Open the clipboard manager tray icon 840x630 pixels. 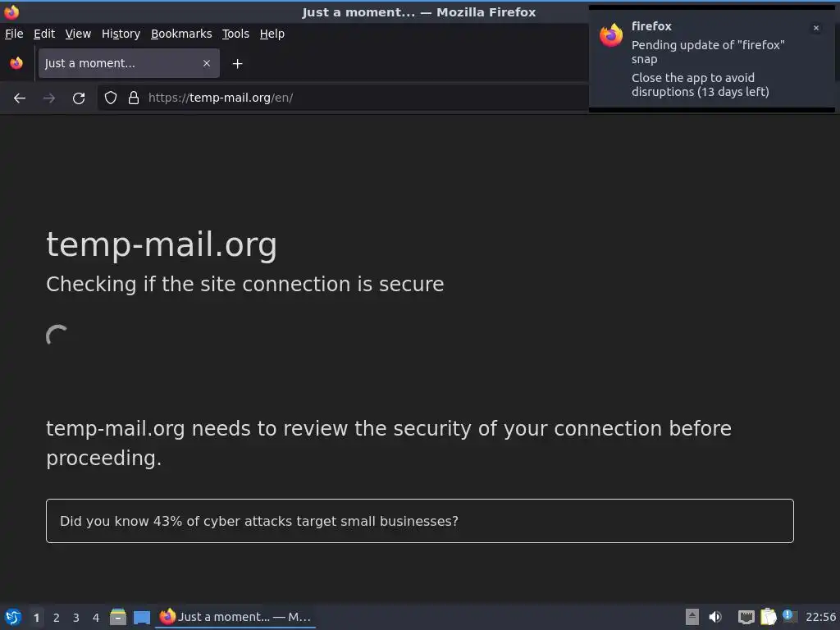coord(768,617)
